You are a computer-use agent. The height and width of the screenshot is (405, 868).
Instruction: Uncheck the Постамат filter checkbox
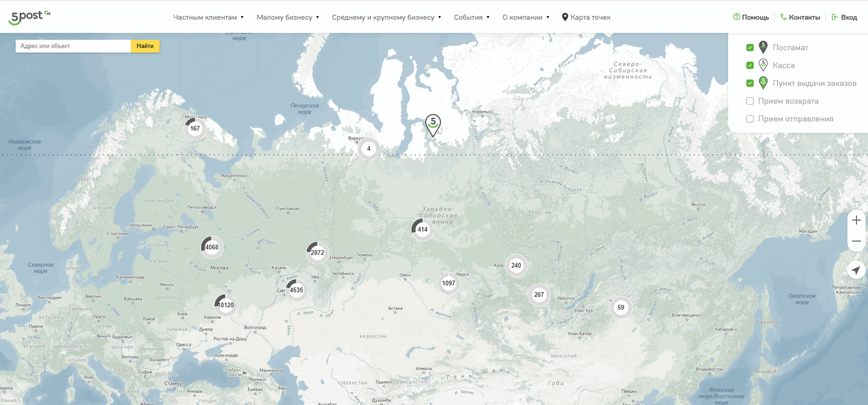pos(750,48)
